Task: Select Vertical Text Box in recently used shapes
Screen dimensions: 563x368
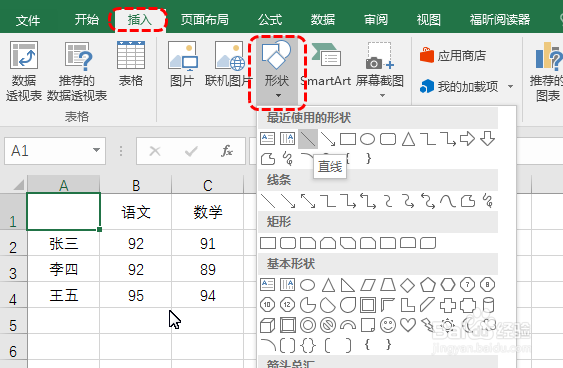Action: pos(287,139)
